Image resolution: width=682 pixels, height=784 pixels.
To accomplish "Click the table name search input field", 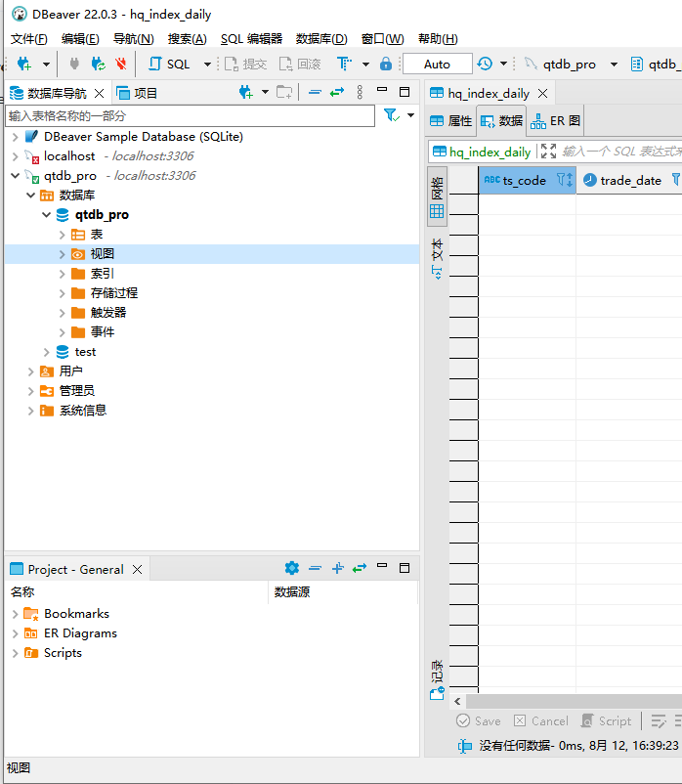I will 190,115.
